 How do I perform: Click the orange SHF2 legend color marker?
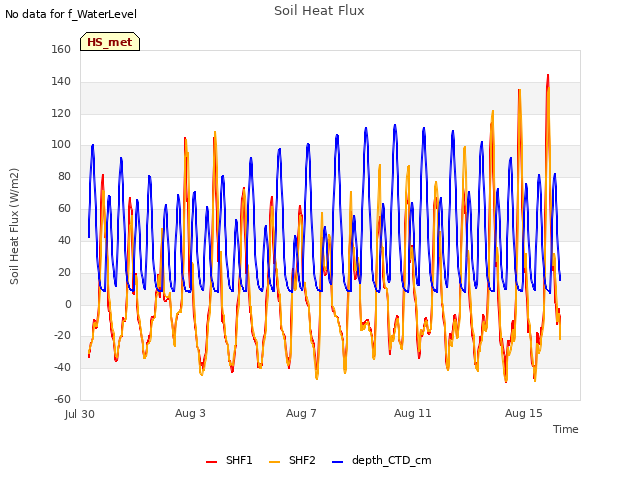[x=274, y=462]
